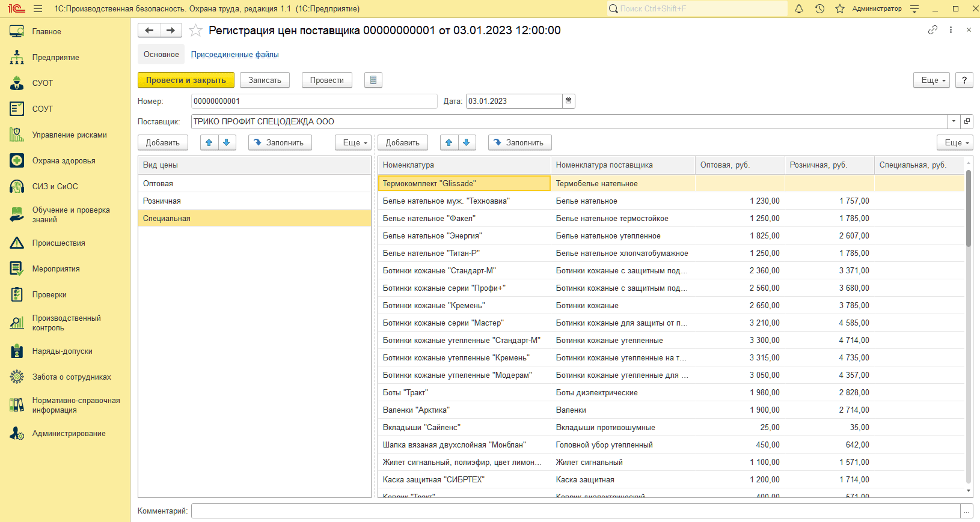The height and width of the screenshot is (522, 980).
Task: Go forward with right arrow button
Action: coord(171,30)
